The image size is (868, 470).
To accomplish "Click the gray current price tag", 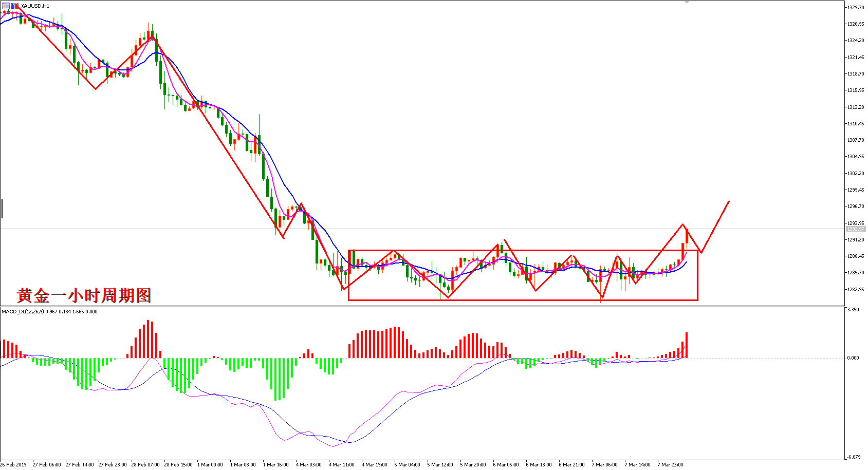I will point(855,229).
